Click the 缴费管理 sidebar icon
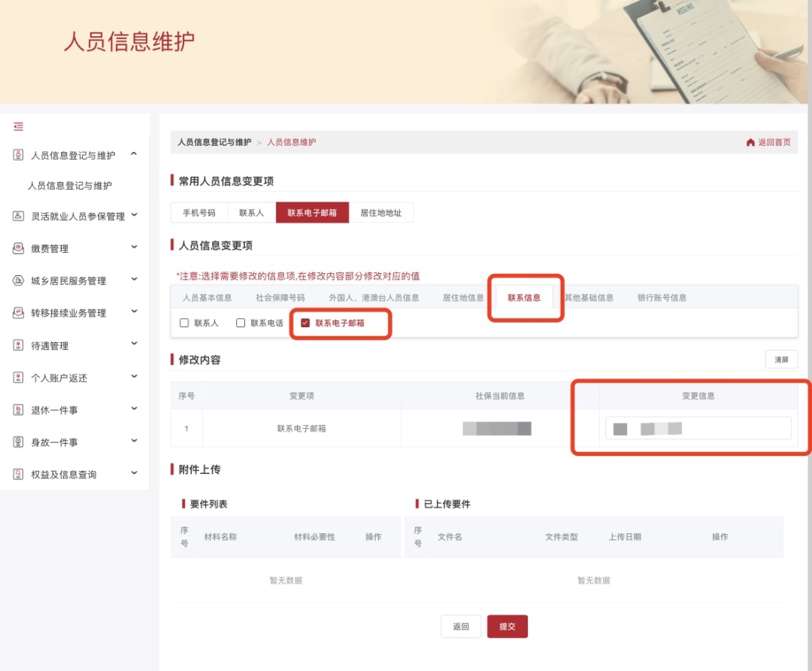 [17, 247]
